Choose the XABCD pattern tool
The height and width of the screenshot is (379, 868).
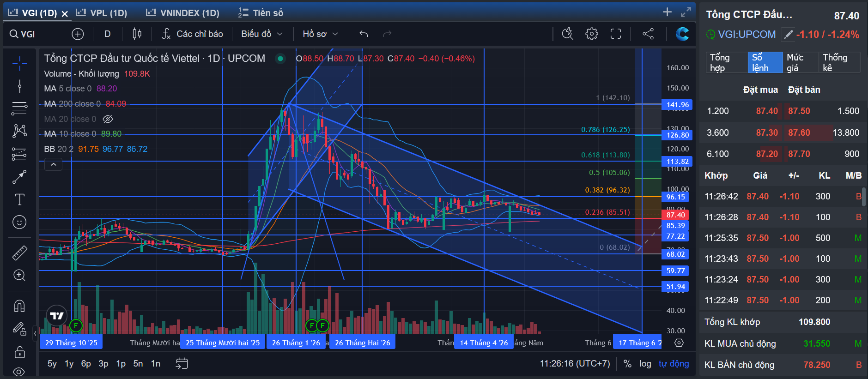19,131
